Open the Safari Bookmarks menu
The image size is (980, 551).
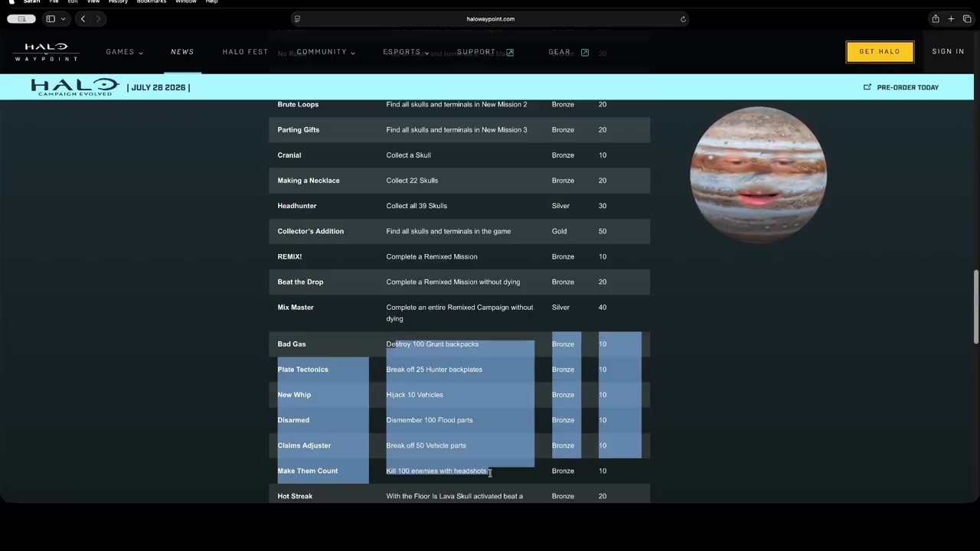[x=152, y=2]
